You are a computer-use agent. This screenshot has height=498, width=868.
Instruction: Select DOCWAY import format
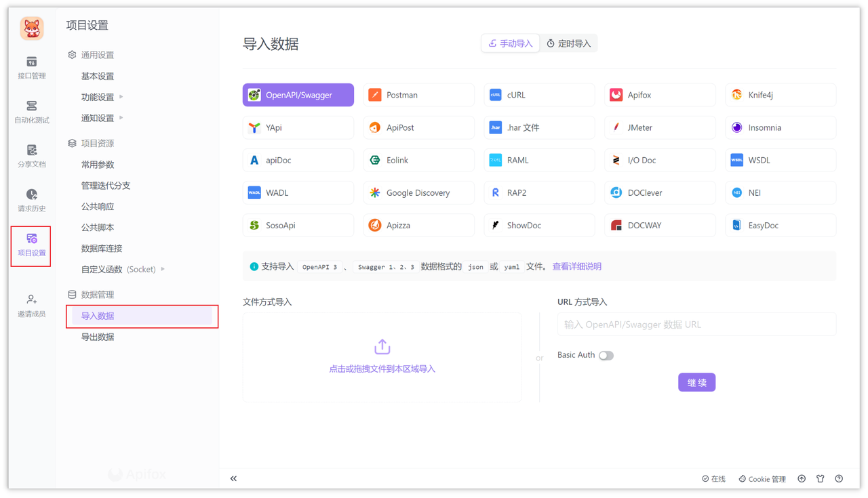pos(660,225)
